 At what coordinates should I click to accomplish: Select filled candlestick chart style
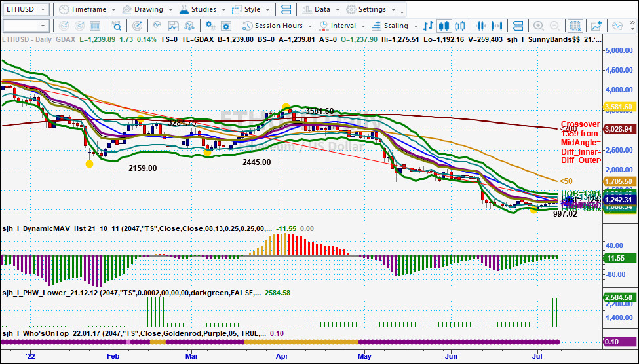[444, 26]
